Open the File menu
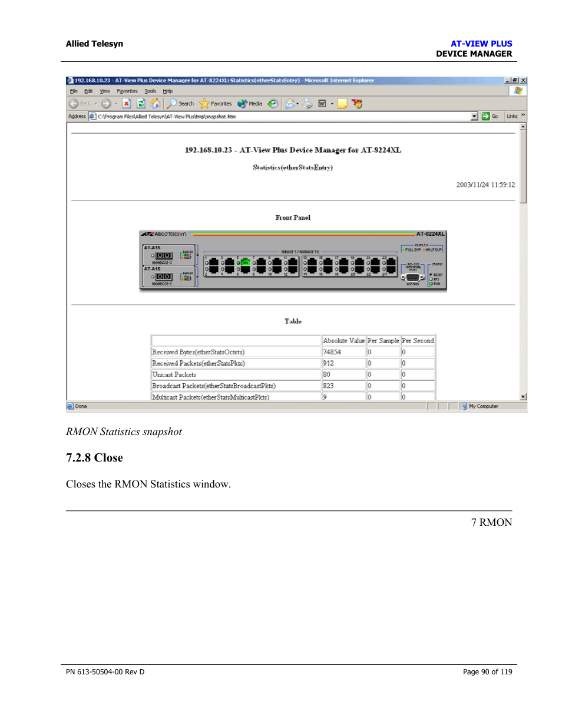This screenshot has width=562, height=728. pos(74,91)
